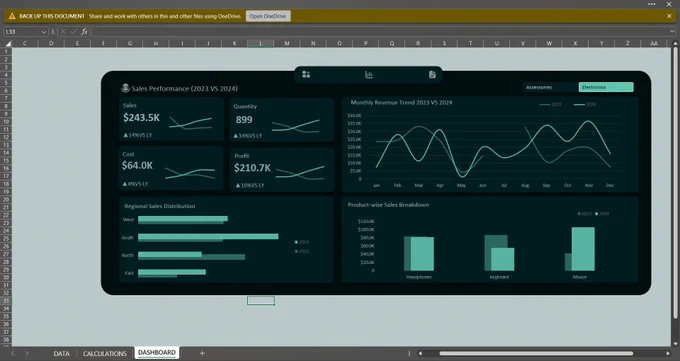
Task: Select row 33 header
Action: click(6, 300)
